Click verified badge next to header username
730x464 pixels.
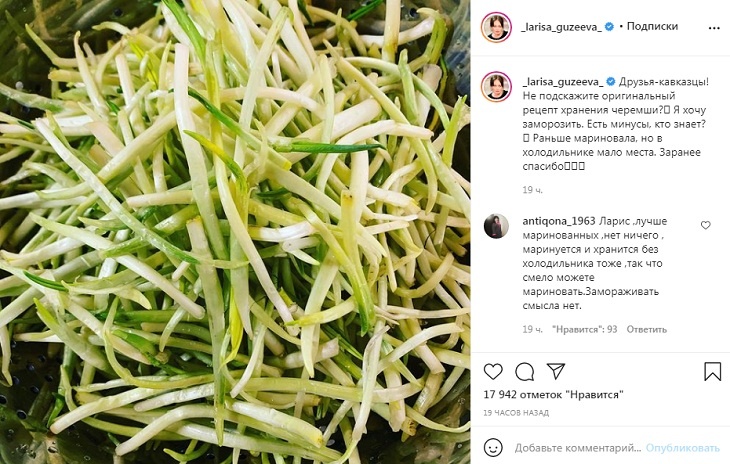[609, 27]
